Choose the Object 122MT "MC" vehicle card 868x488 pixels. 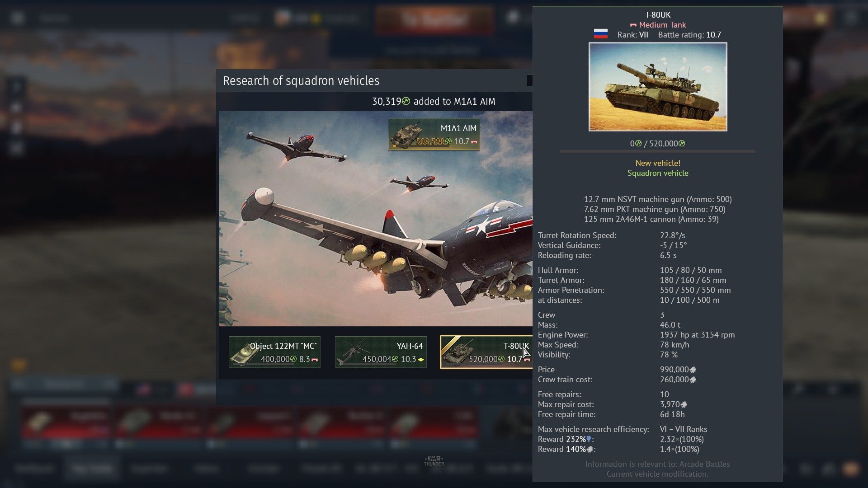(x=274, y=352)
